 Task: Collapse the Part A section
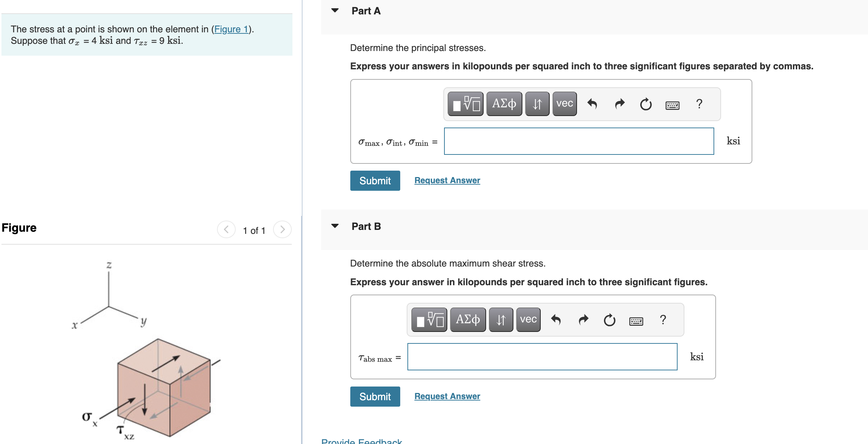(x=334, y=11)
